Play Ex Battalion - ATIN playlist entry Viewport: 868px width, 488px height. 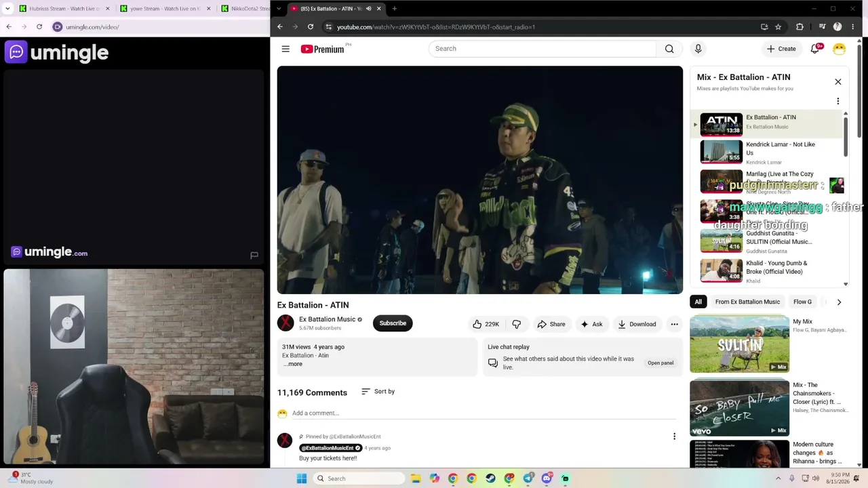tap(767, 124)
